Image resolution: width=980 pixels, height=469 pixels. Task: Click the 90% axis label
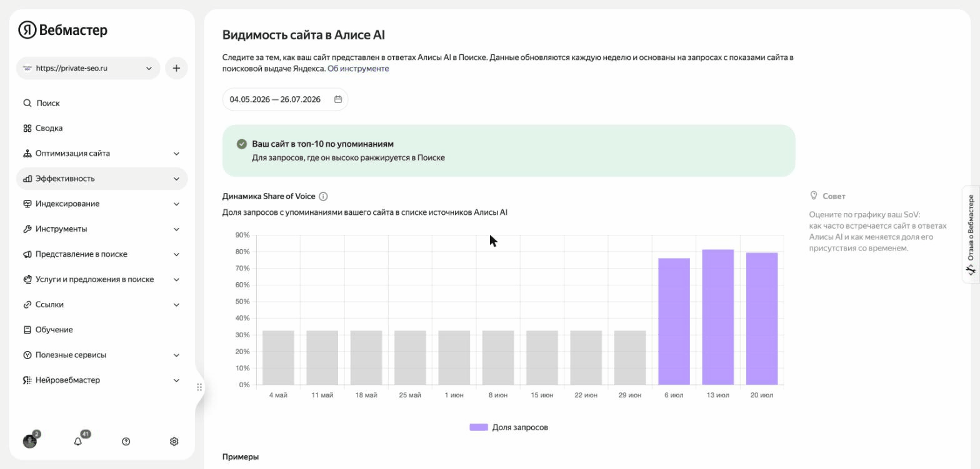(242, 235)
